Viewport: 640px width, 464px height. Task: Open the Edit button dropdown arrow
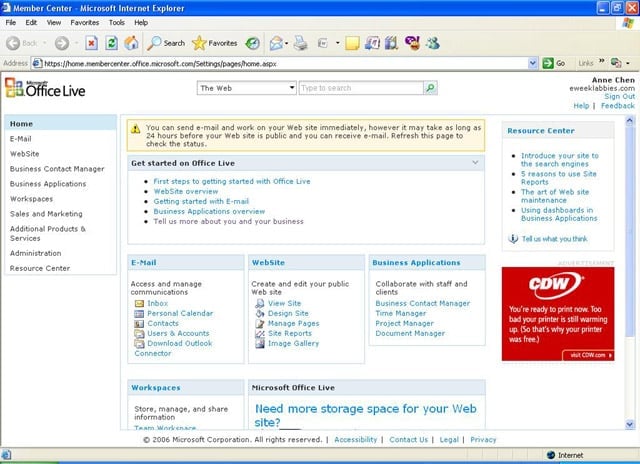point(338,43)
